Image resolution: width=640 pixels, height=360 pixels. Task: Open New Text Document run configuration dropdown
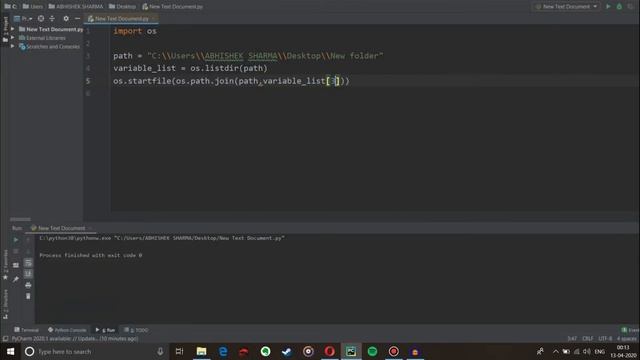click(566, 7)
